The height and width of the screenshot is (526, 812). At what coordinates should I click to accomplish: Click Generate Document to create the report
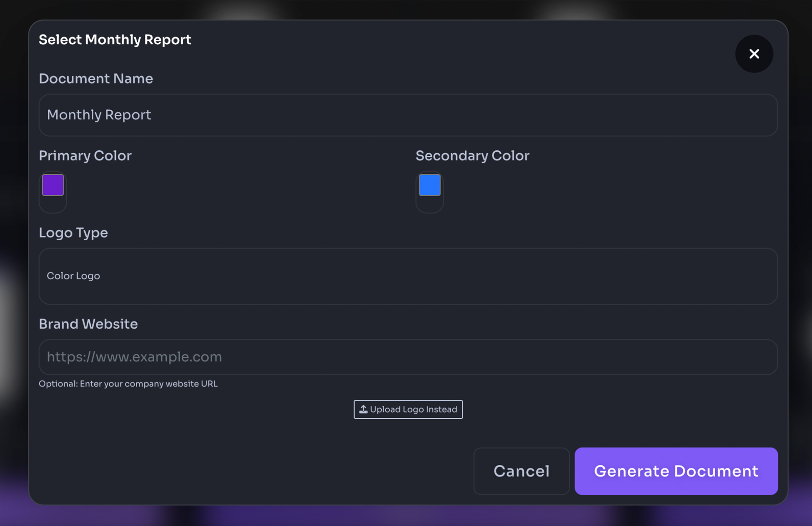(x=676, y=472)
